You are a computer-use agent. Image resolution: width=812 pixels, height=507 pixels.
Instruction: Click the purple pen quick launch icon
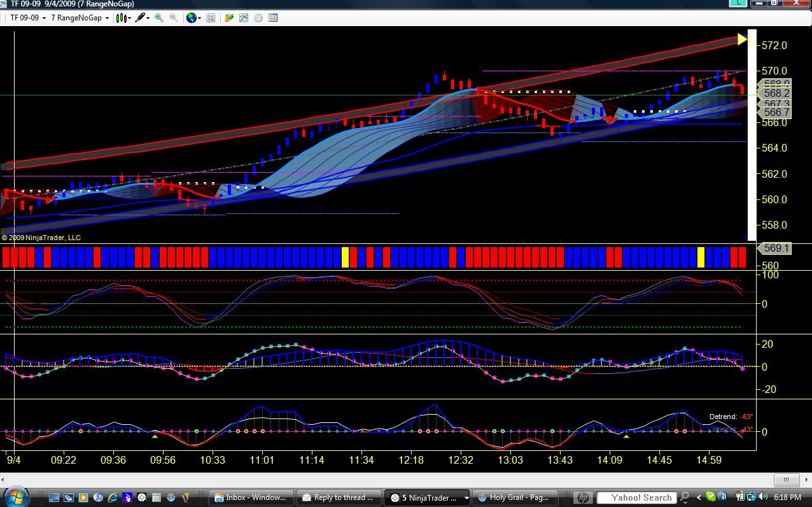tap(127, 497)
